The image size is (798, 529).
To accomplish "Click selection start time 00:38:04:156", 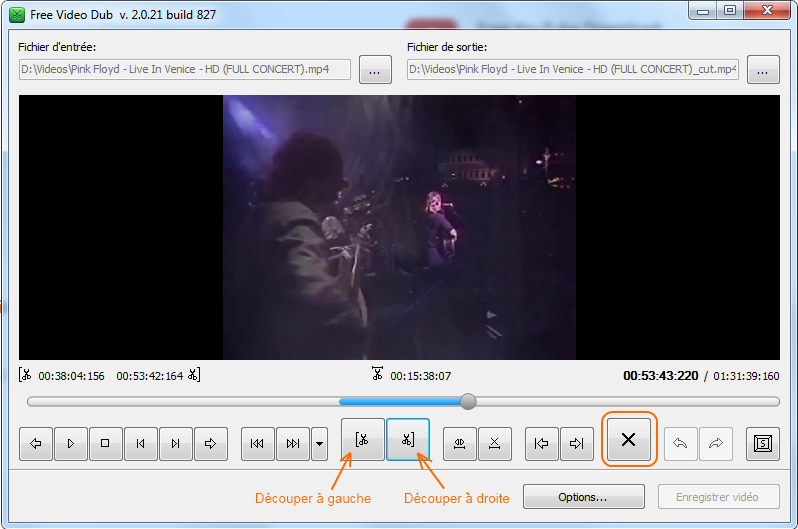I will coord(71,376).
